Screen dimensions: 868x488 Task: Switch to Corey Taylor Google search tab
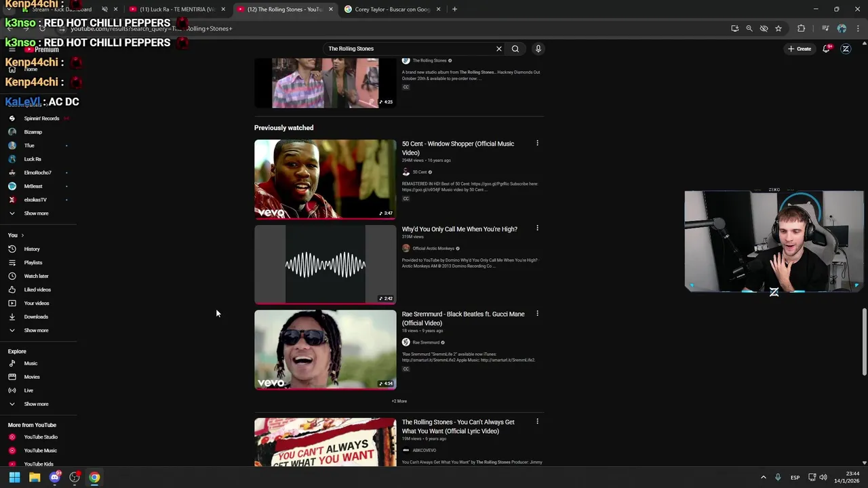[x=392, y=9]
